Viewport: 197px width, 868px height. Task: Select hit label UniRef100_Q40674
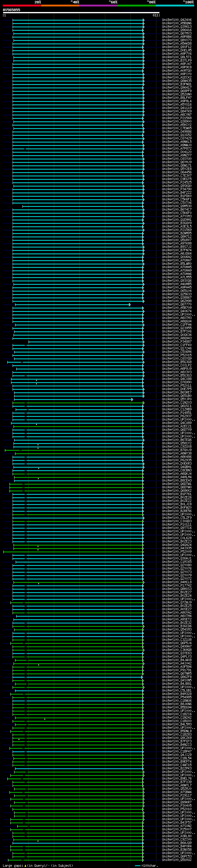coord(177,311)
